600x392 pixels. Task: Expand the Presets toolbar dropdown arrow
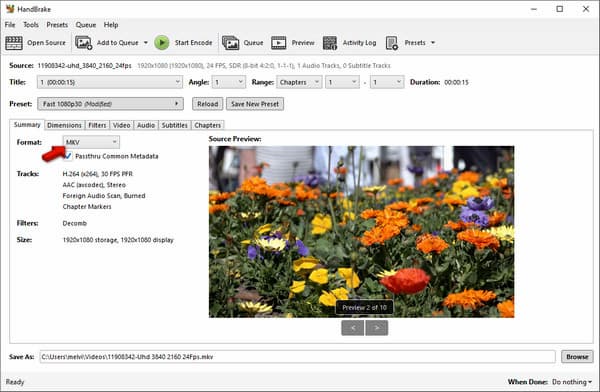(x=433, y=43)
